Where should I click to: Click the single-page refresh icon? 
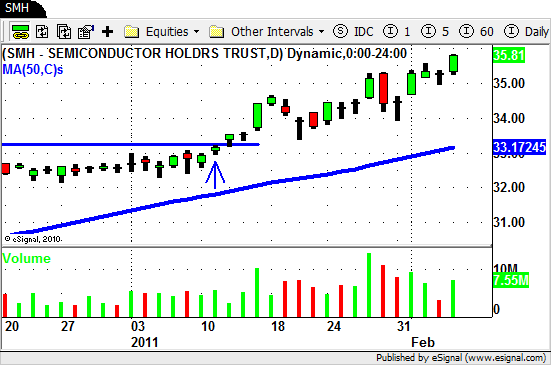pos(42,32)
